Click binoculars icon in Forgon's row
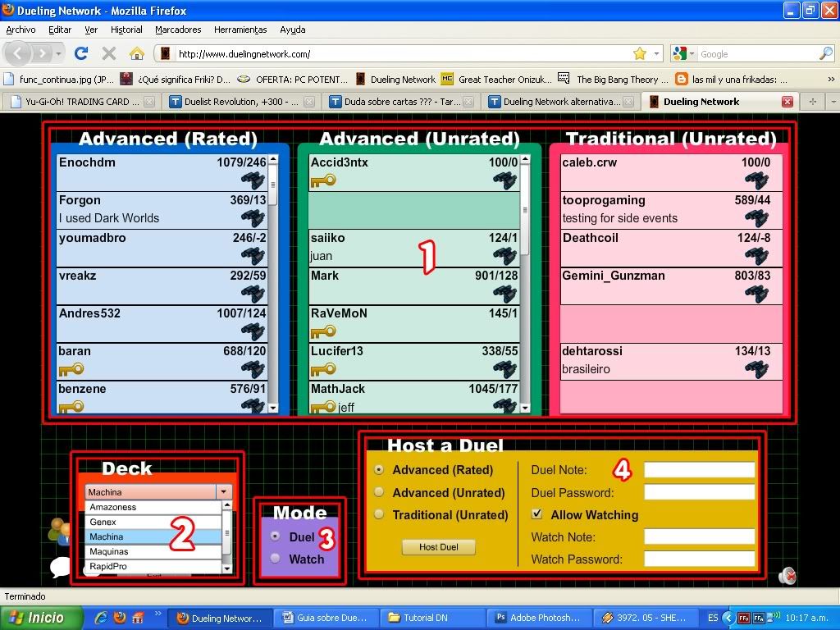 (x=253, y=218)
